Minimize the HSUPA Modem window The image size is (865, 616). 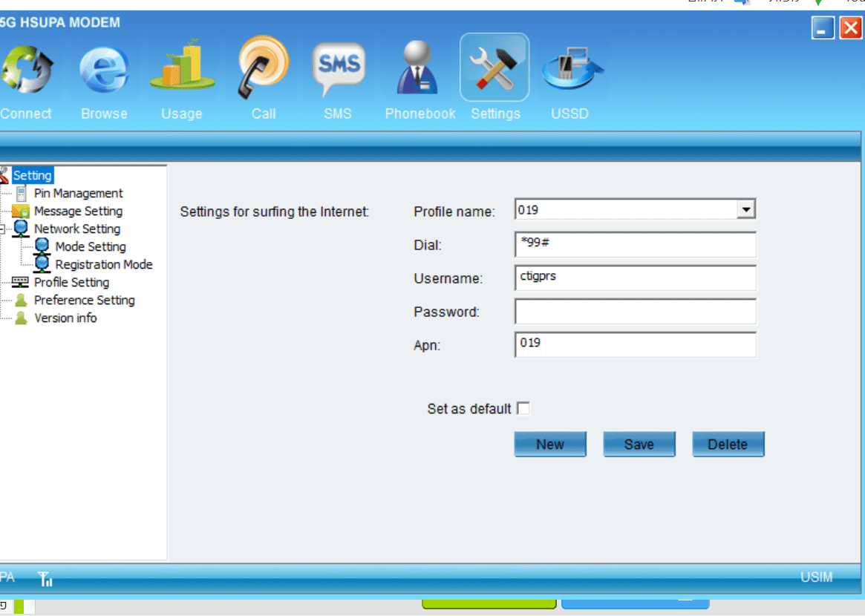(x=822, y=27)
